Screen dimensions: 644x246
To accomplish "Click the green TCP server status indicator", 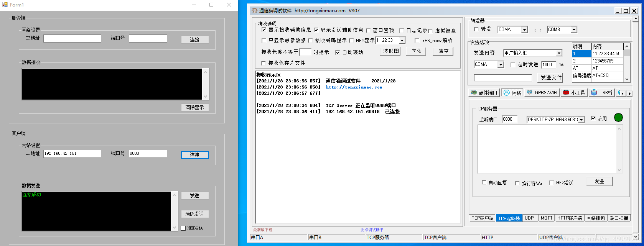I will (618, 118).
